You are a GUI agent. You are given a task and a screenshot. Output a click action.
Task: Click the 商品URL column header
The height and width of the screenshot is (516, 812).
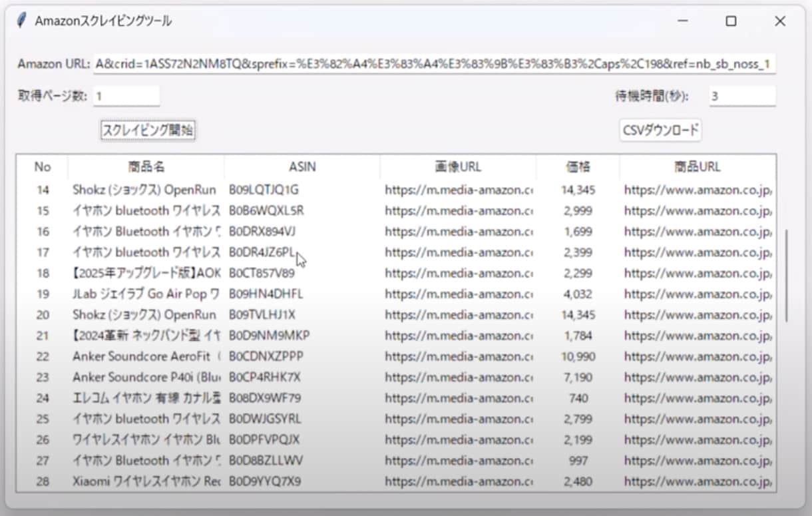pos(697,167)
